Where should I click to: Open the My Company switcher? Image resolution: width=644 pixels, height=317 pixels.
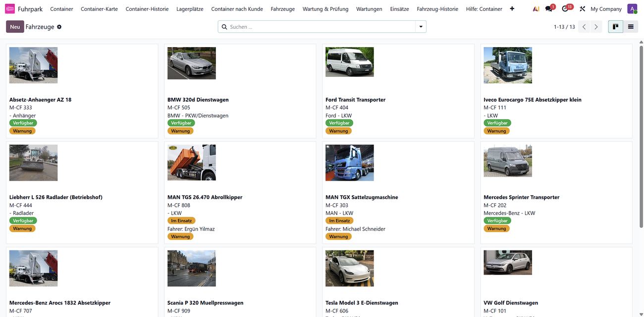point(606,9)
